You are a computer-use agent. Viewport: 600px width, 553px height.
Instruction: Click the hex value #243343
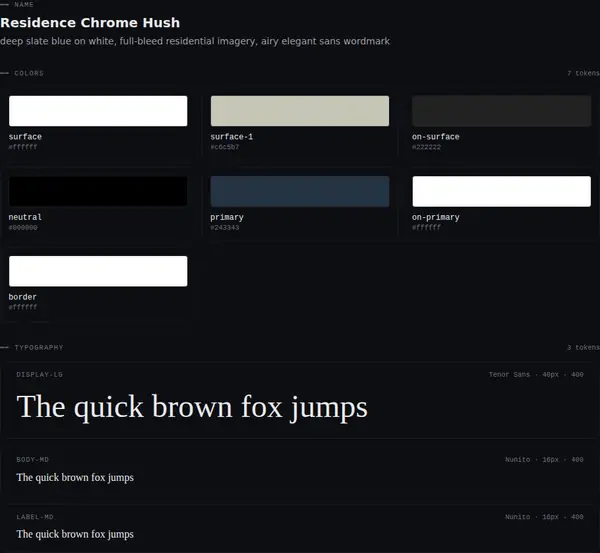(x=225, y=228)
